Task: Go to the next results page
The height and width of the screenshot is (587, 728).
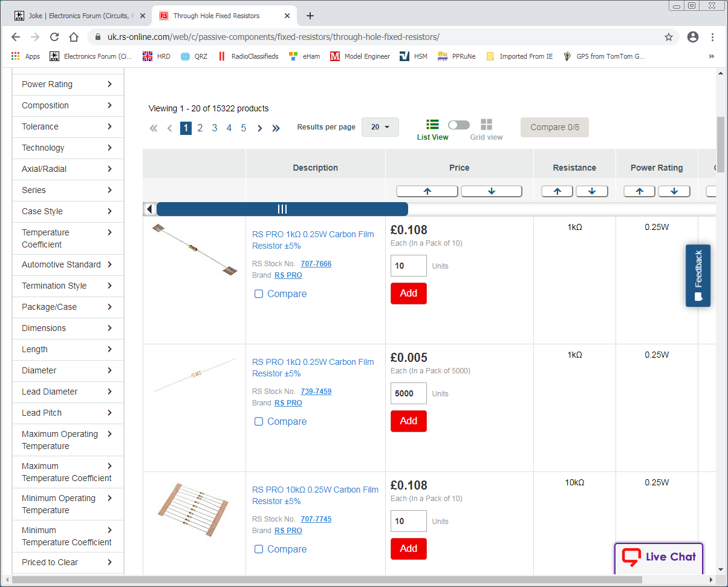Action: coord(260,128)
